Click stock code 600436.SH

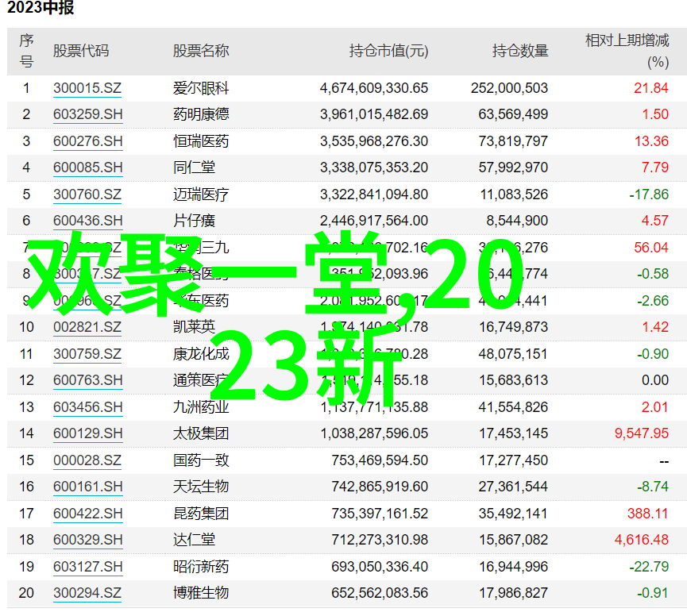tap(87, 221)
